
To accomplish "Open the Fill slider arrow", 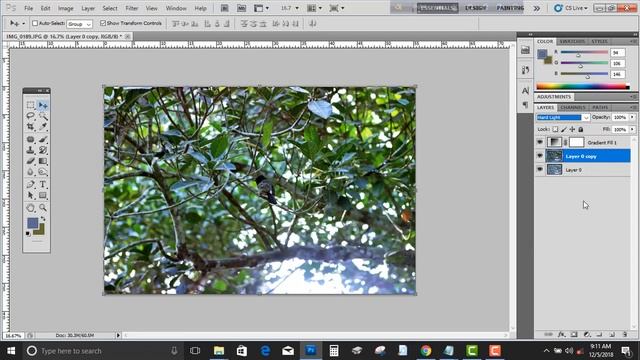I will click(632, 129).
